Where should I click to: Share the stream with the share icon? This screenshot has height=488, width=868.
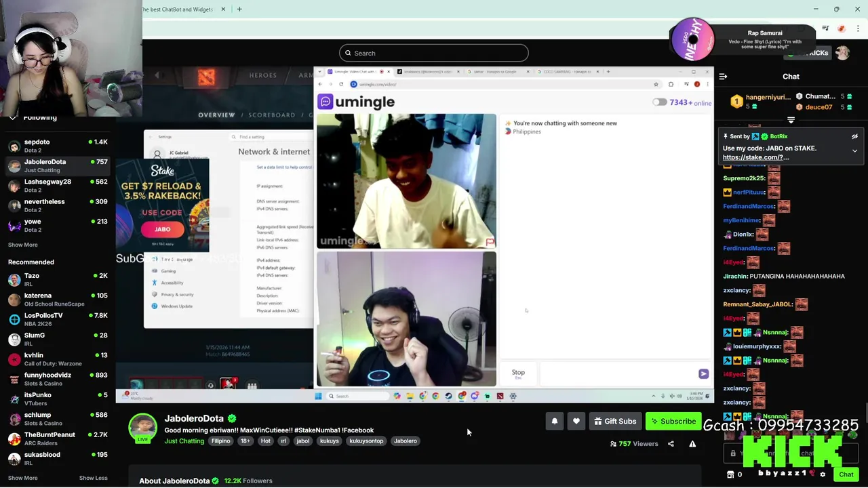[x=671, y=444]
